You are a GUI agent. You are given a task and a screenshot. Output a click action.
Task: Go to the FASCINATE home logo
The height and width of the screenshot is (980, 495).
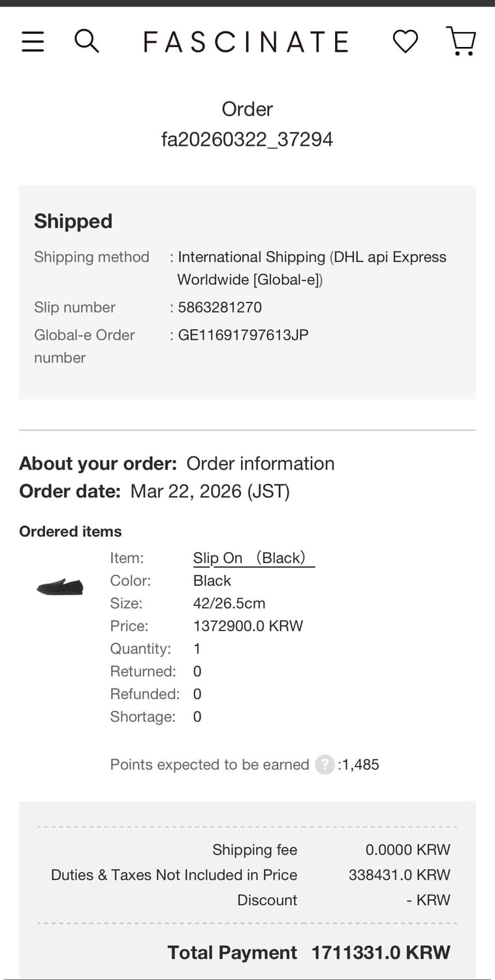(x=246, y=42)
